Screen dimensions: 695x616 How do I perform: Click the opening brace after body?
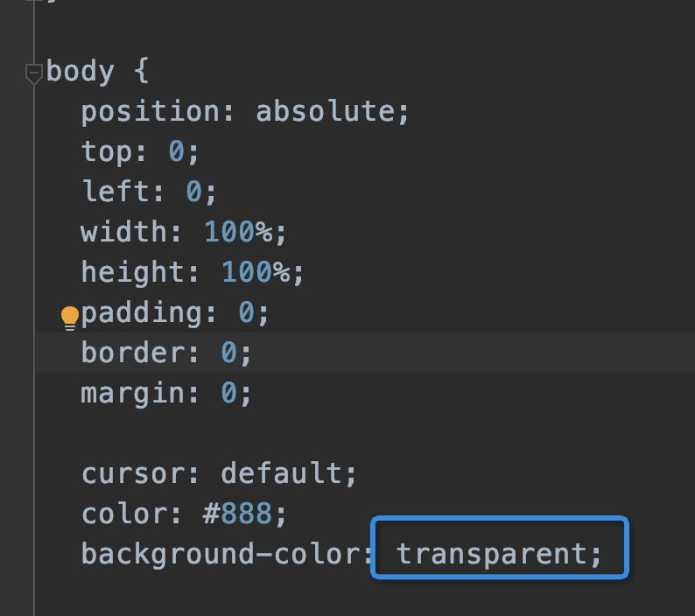(x=141, y=71)
